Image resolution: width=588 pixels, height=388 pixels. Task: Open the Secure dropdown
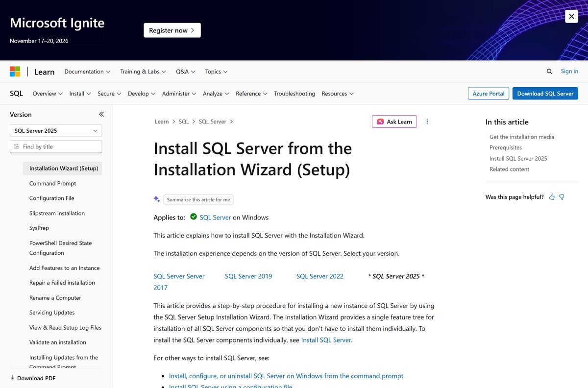tap(109, 94)
